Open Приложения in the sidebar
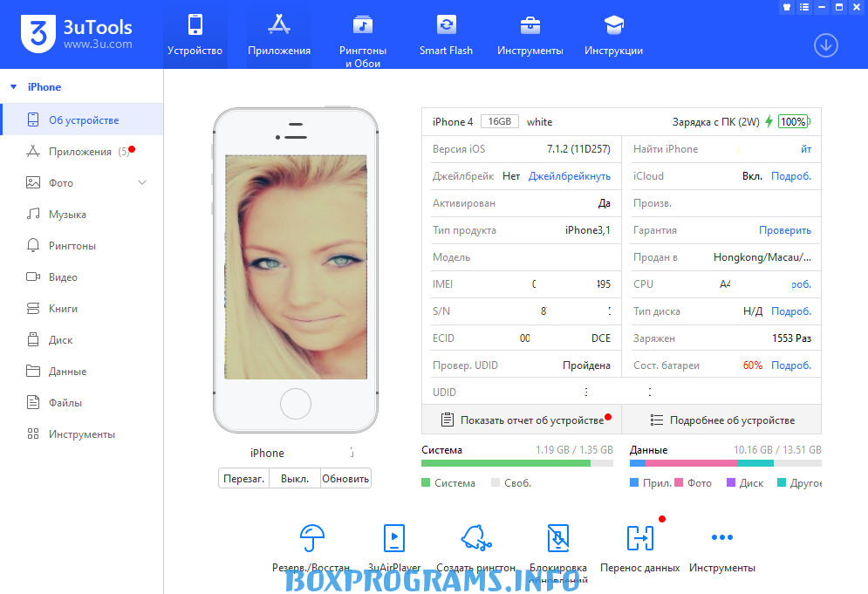This screenshot has width=868, height=594. coord(82,151)
